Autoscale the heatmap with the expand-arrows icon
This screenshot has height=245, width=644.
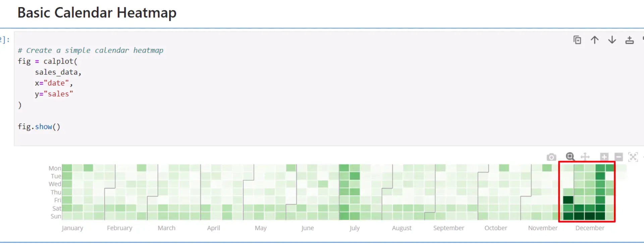click(633, 157)
